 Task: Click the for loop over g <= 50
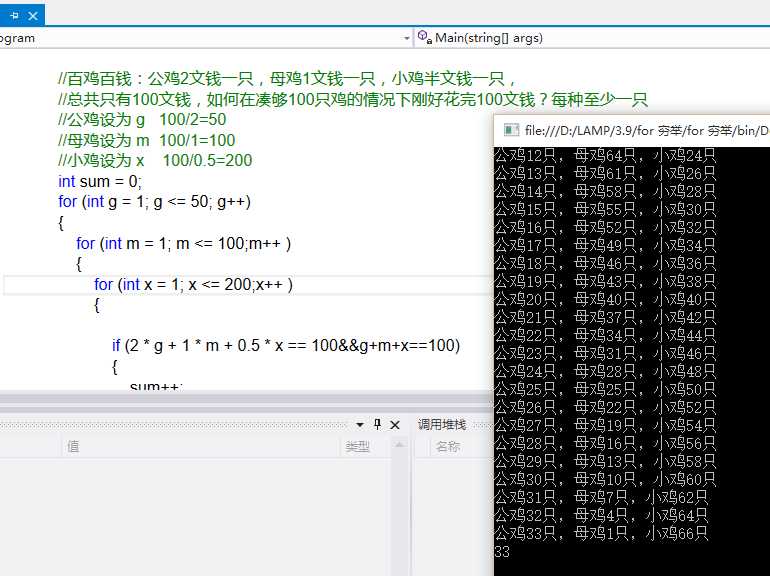pyautogui.click(x=154, y=202)
